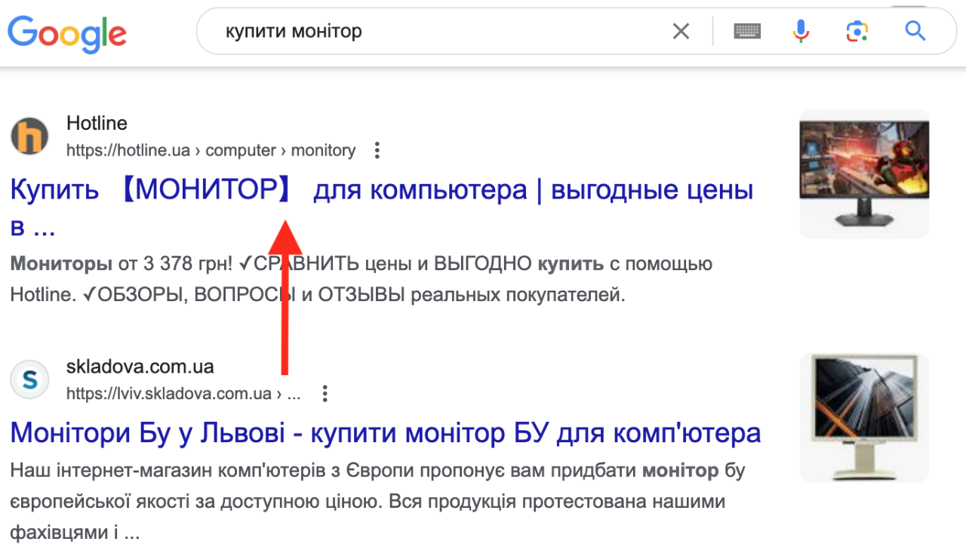Select the query text купити монітор
Image resolution: width=966 pixels, height=560 pixels.
point(293,31)
